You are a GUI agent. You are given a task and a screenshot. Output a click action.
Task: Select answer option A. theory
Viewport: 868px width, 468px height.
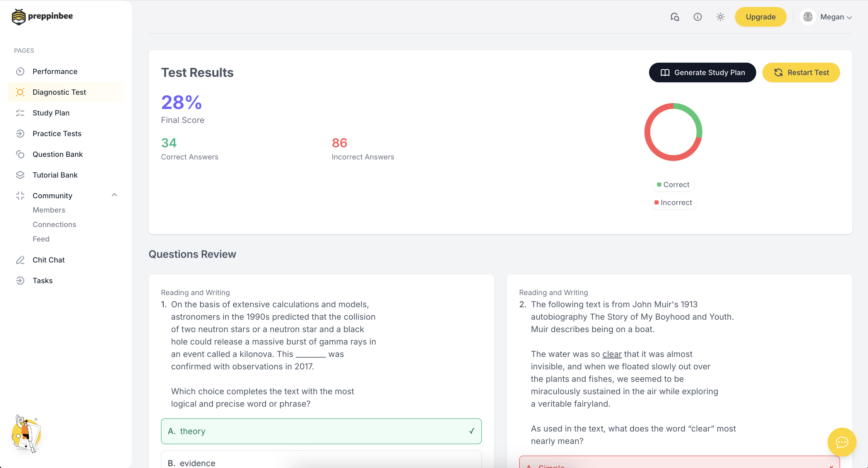321,431
